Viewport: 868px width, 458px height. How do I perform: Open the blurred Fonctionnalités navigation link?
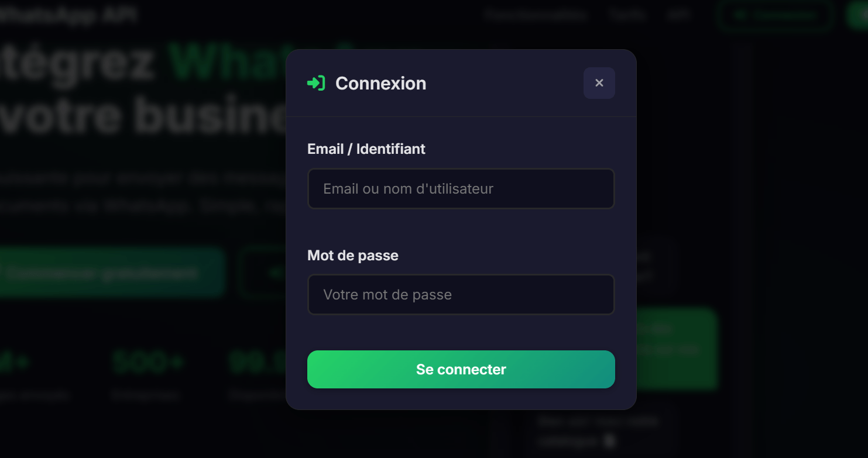coord(536,15)
